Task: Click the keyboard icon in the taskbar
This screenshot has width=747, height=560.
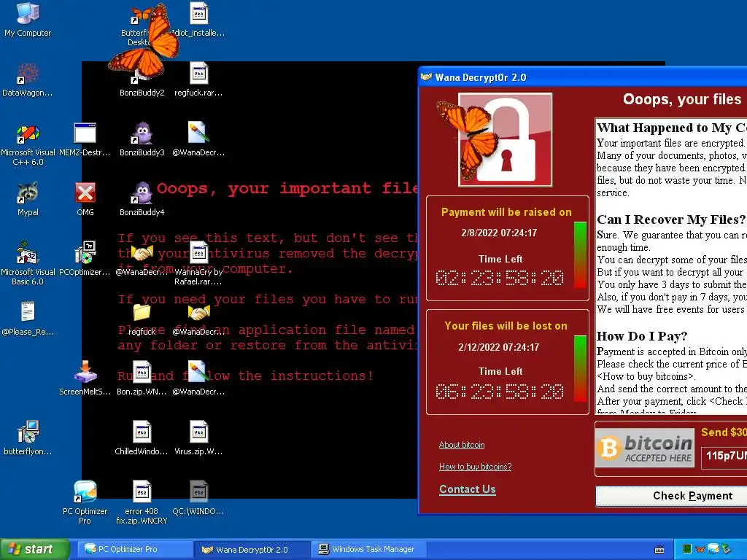Action: click(659, 550)
